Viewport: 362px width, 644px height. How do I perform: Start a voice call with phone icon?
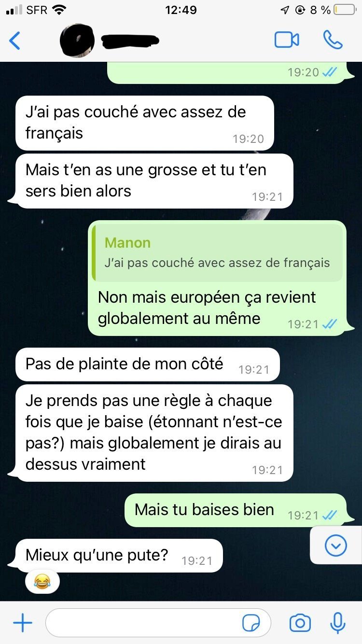[333, 40]
